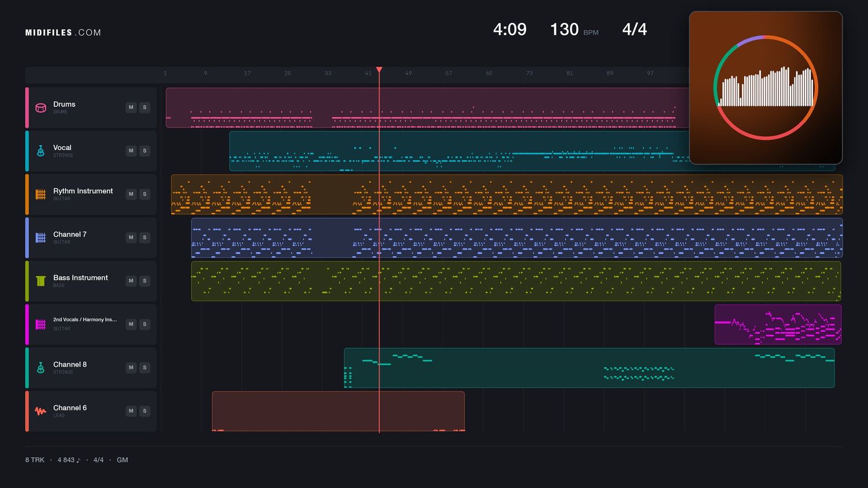Click the MIDIFILES.COM logo
Screen dimensions: 868x488
coord(63,33)
